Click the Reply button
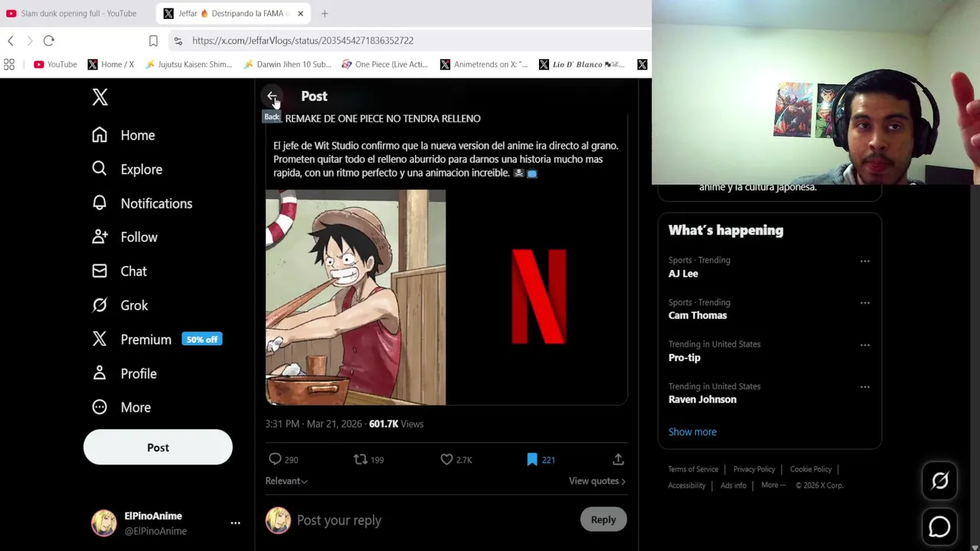Image resolution: width=980 pixels, height=551 pixels. click(x=603, y=520)
